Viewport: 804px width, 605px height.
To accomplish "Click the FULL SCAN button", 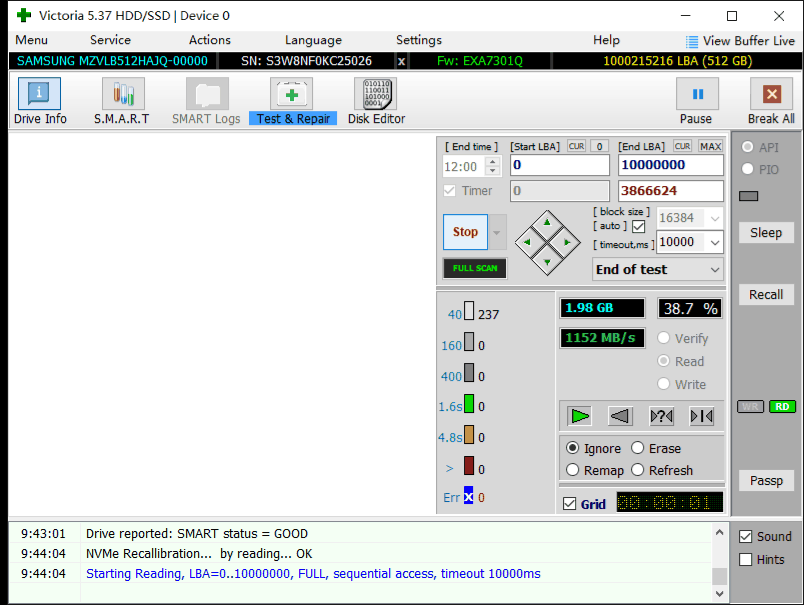I will coord(475,268).
